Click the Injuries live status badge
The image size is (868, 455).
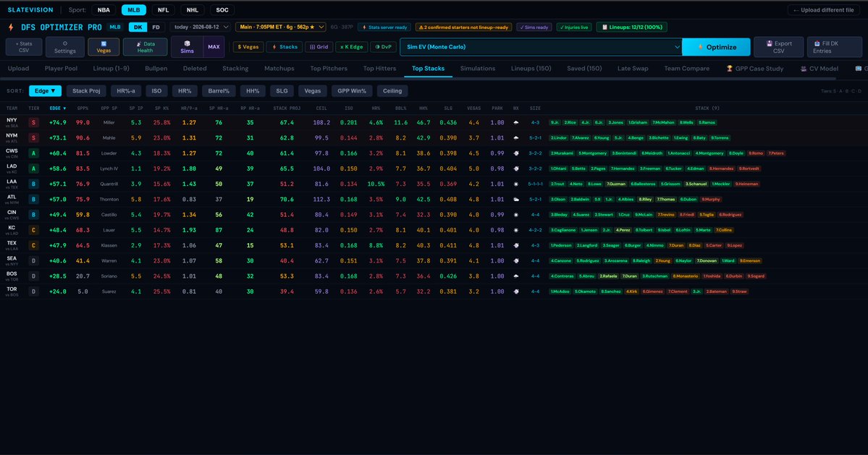point(574,27)
